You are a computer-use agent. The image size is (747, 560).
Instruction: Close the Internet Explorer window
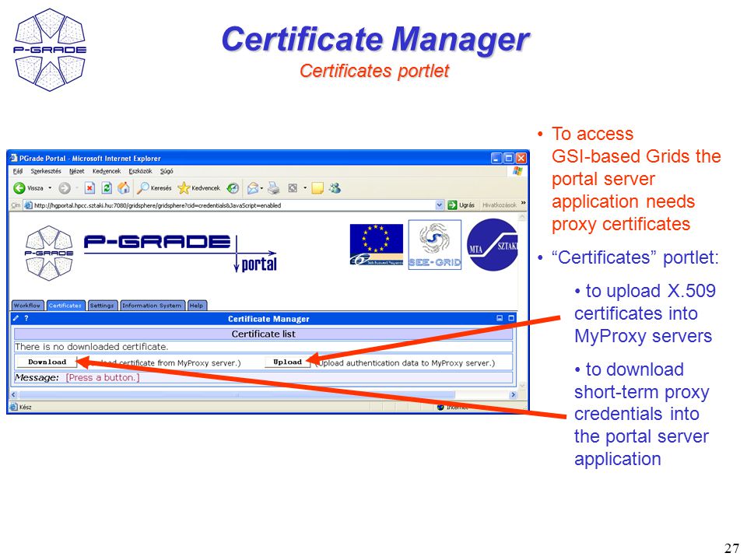(521, 158)
